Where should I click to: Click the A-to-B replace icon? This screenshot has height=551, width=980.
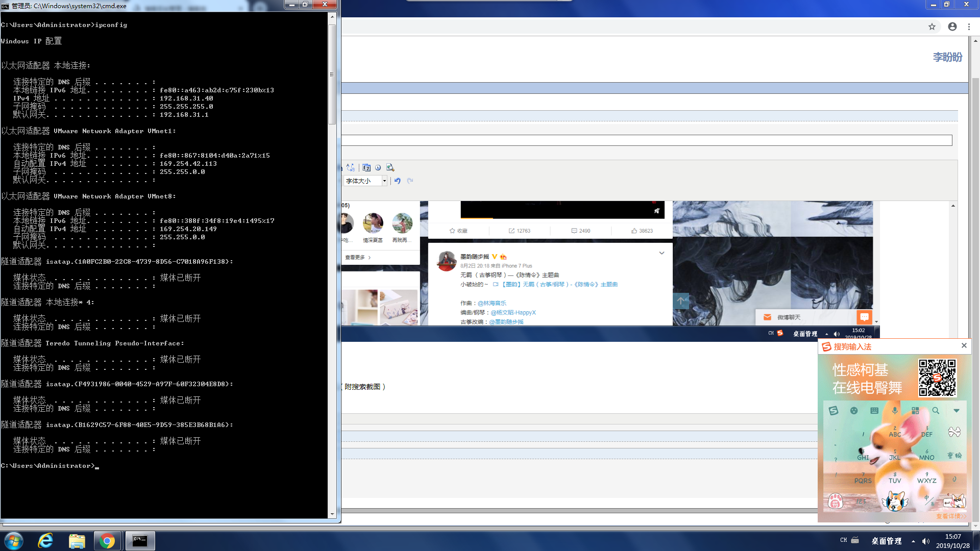click(350, 167)
